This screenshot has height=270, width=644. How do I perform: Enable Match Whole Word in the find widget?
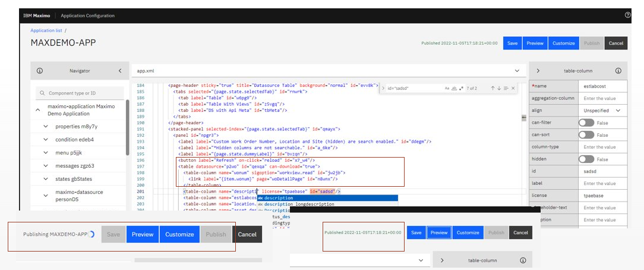[x=454, y=89]
